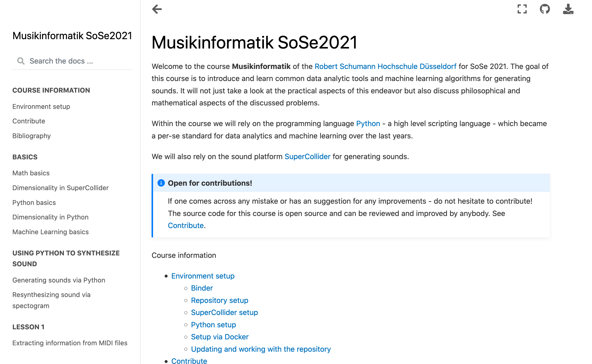Open Generating sounds via Python
Image resolution: width=592 pixels, height=364 pixels.
(59, 280)
